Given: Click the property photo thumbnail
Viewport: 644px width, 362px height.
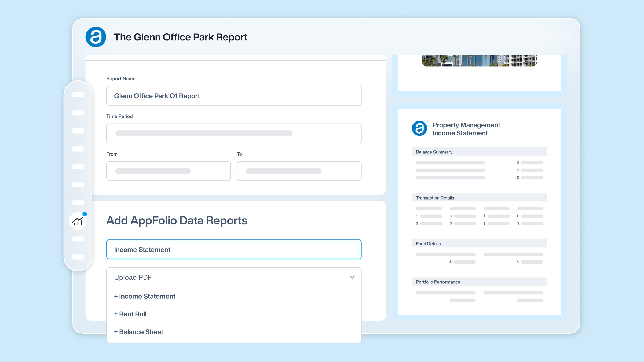Looking at the screenshot, I should pyautogui.click(x=480, y=61).
